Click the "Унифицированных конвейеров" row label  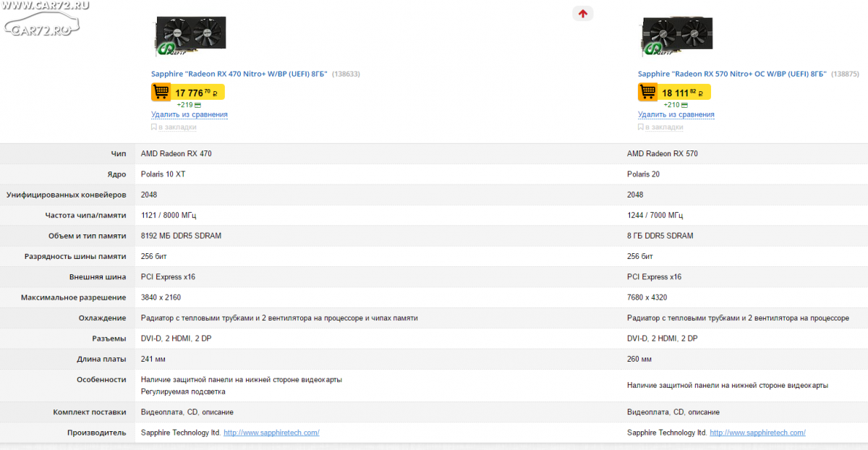pos(67,195)
